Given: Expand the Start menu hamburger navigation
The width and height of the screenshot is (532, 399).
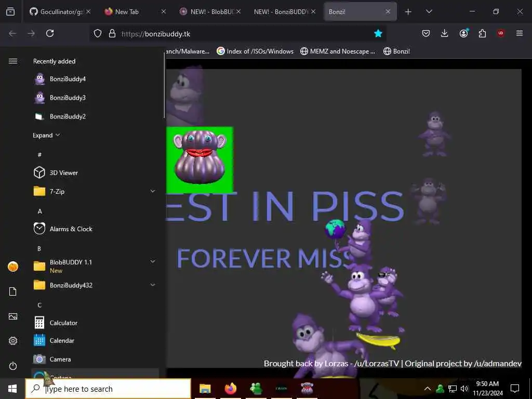Looking at the screenshot, I should click(13, 61).
